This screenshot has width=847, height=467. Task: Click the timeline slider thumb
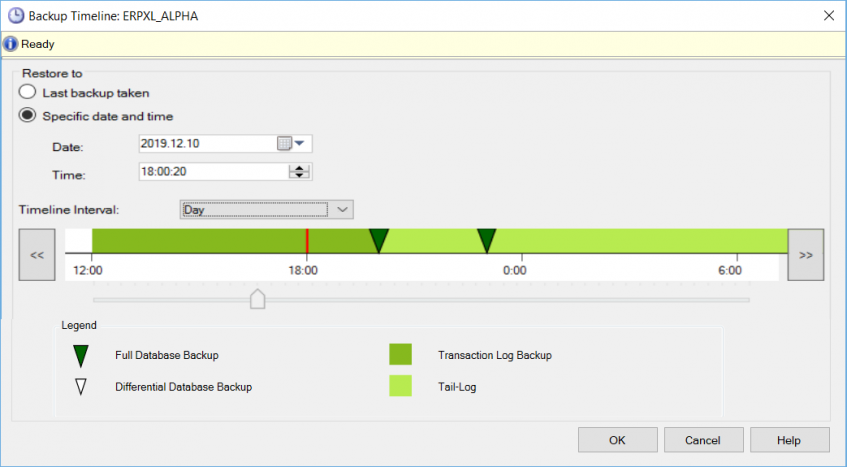click(x=257, y=299)
